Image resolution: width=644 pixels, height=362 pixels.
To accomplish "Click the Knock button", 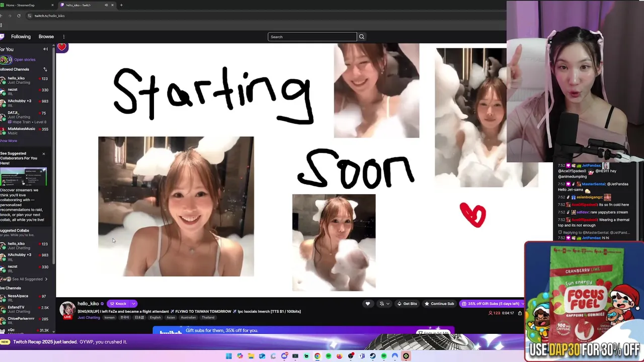I will click(x=118, y=304).
